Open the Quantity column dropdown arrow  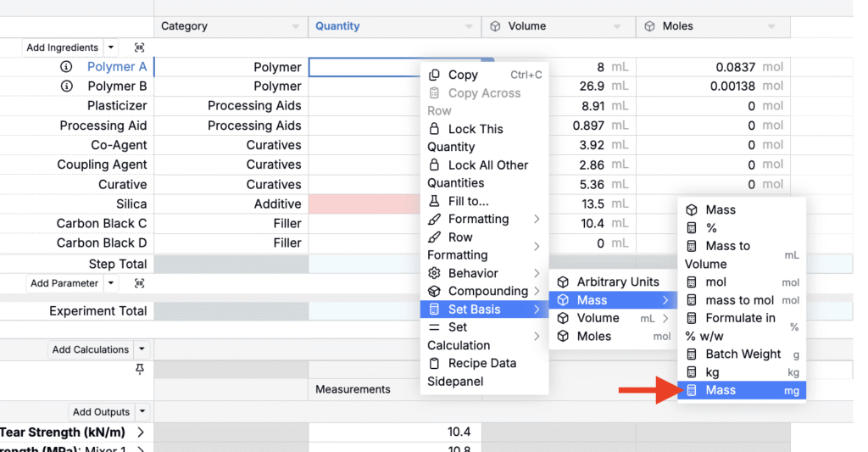469,27
